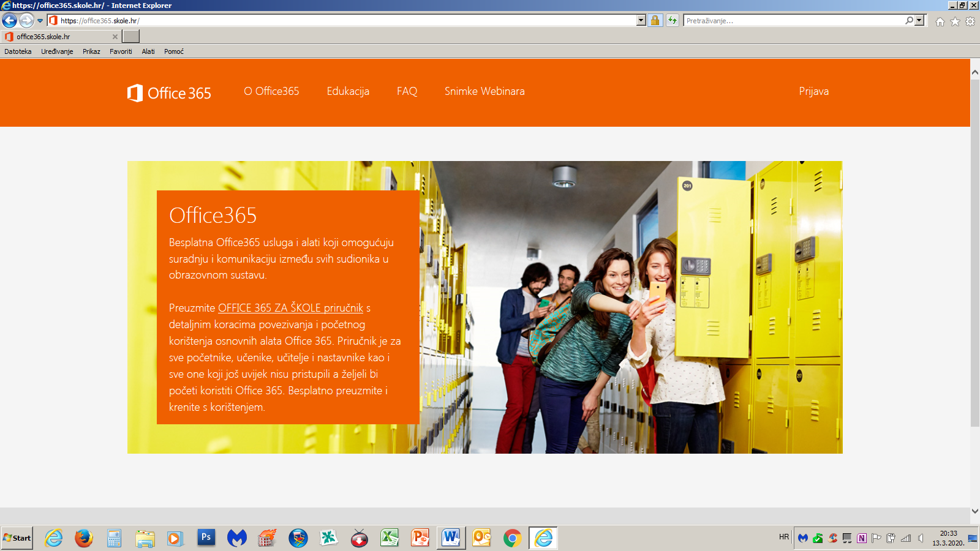Open the flaming colosseum burner app icon
Screen dimensions: 980x551
pos(267,538)
